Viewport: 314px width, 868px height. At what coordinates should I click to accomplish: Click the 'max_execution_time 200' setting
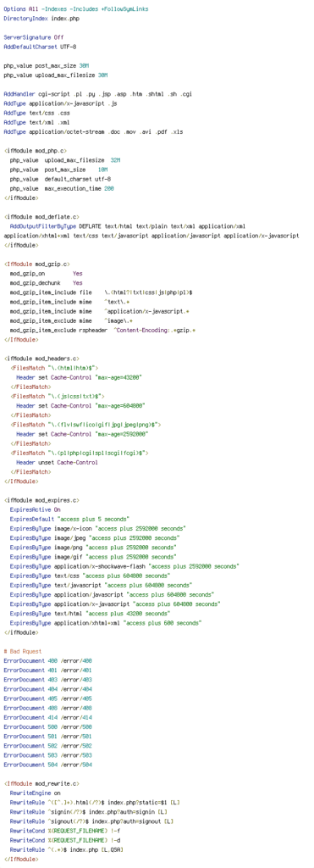[62, 188]
